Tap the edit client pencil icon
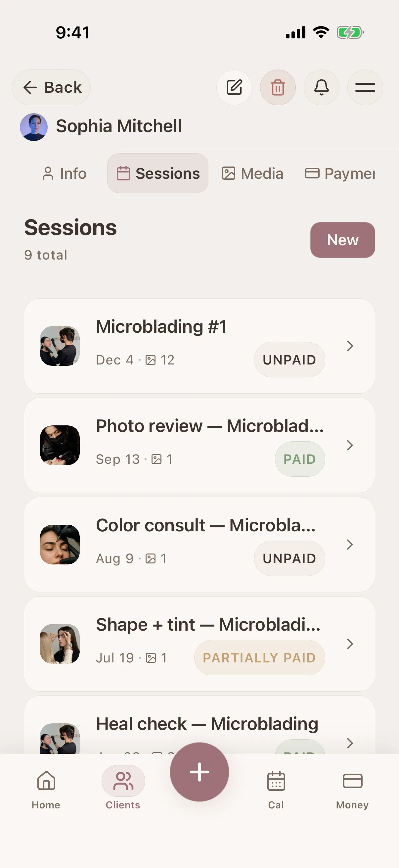The width and height of the screenshot is (399, 868). pyautogui.click(x=234, y=87)
